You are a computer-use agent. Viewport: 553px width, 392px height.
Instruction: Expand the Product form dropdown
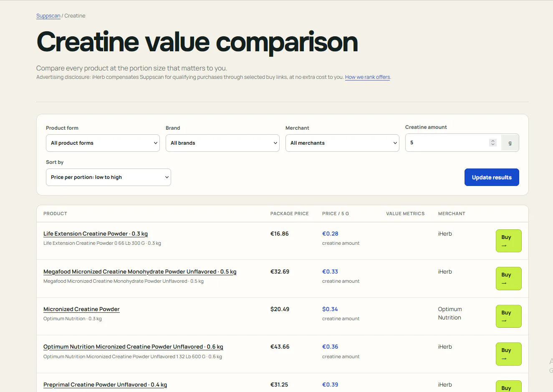click(103, 143)
